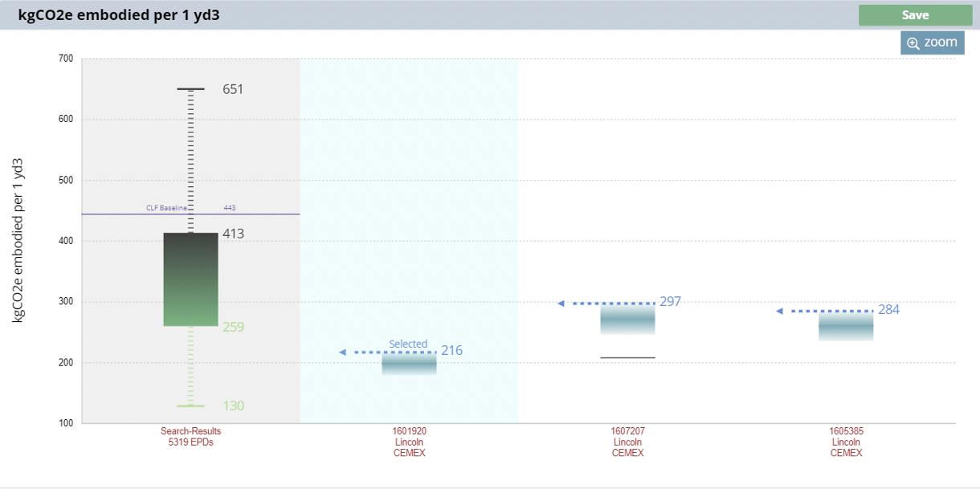Image resolution: width=980 pixels, height=489 pixels.
Task: Click the dark line below 1607207 bar
Action: [x=627, y=357]
